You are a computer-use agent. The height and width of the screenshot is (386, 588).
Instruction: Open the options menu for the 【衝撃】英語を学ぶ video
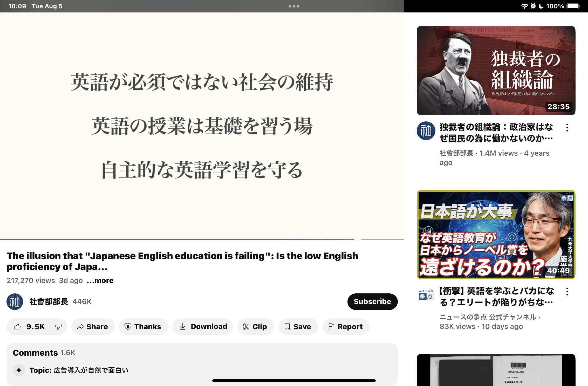coord(567,292)
